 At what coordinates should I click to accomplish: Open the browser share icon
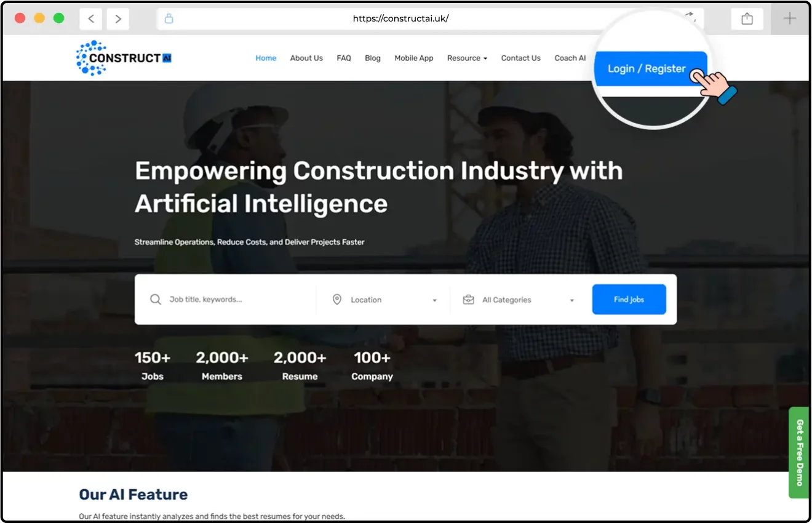[747, 18]
